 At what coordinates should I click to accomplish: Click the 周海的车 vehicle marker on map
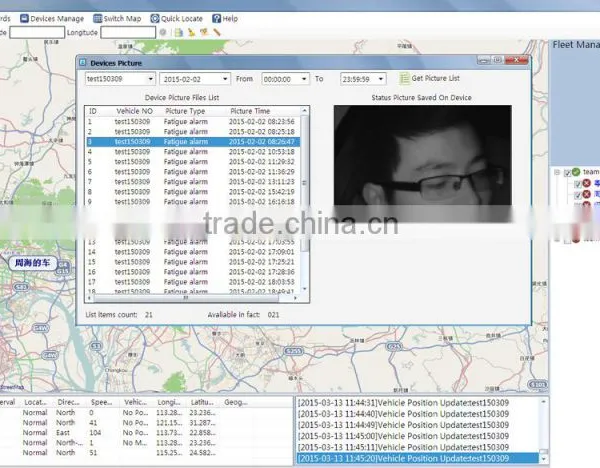[x=33, y=263]
